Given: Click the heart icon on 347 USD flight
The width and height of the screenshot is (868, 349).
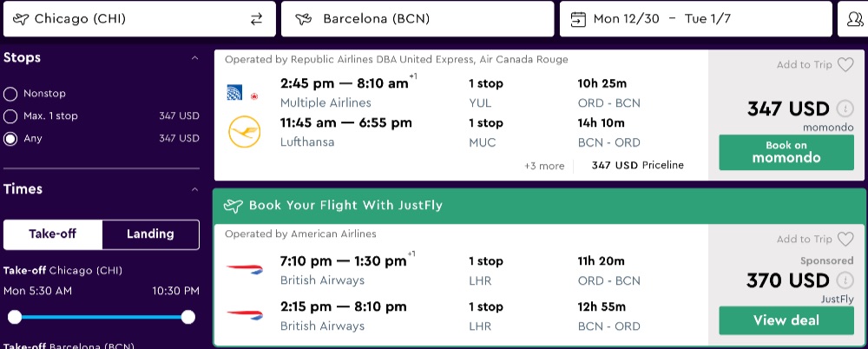Looking at the screenshot, I should click(845, 65).
